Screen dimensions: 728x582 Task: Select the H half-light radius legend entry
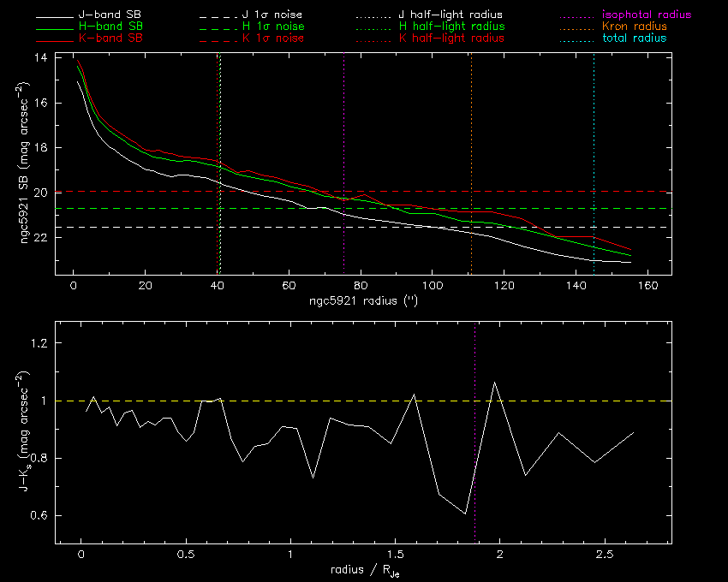[451, 27]
